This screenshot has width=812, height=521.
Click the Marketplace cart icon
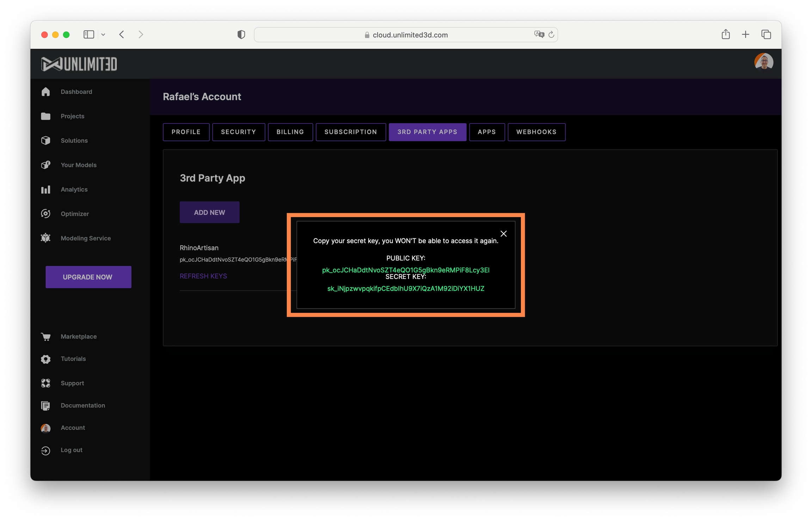pos(45,336)
